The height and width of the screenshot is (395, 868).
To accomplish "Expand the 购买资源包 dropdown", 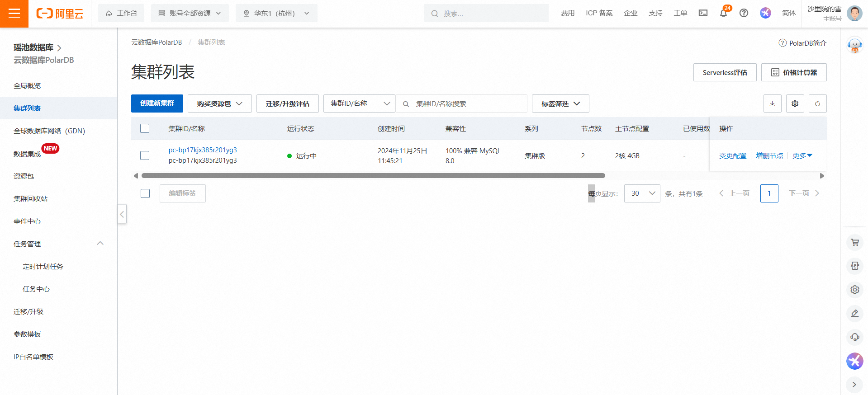I will 219,103.
